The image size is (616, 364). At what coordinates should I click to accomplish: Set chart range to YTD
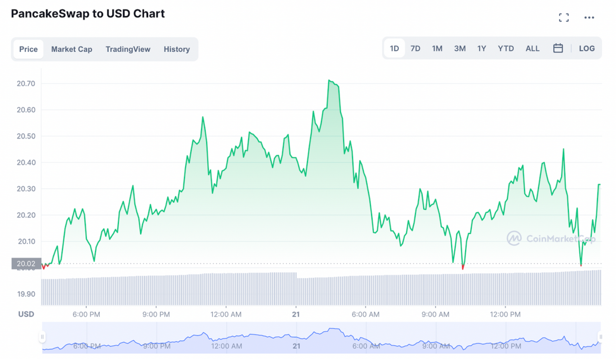[506, 48]
